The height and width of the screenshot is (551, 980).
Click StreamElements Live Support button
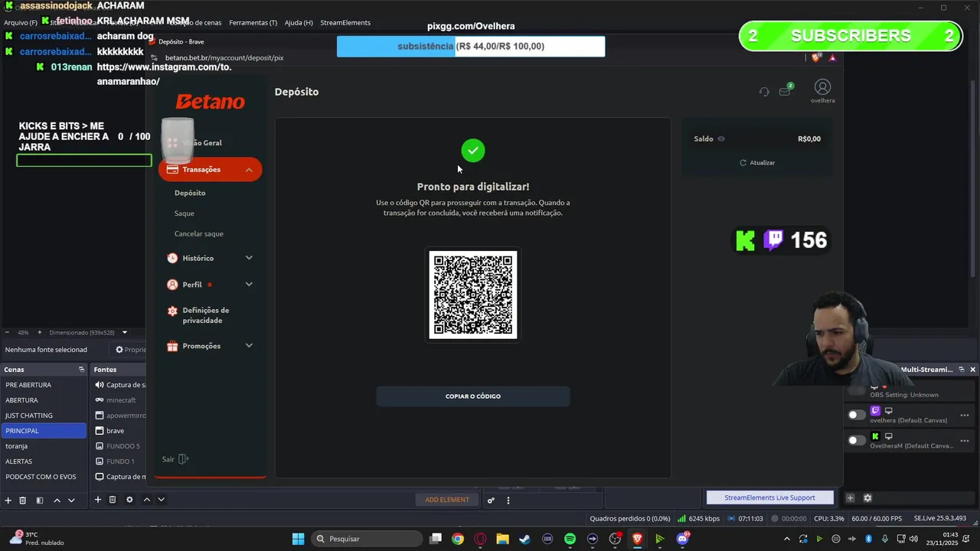click(769, 497)
